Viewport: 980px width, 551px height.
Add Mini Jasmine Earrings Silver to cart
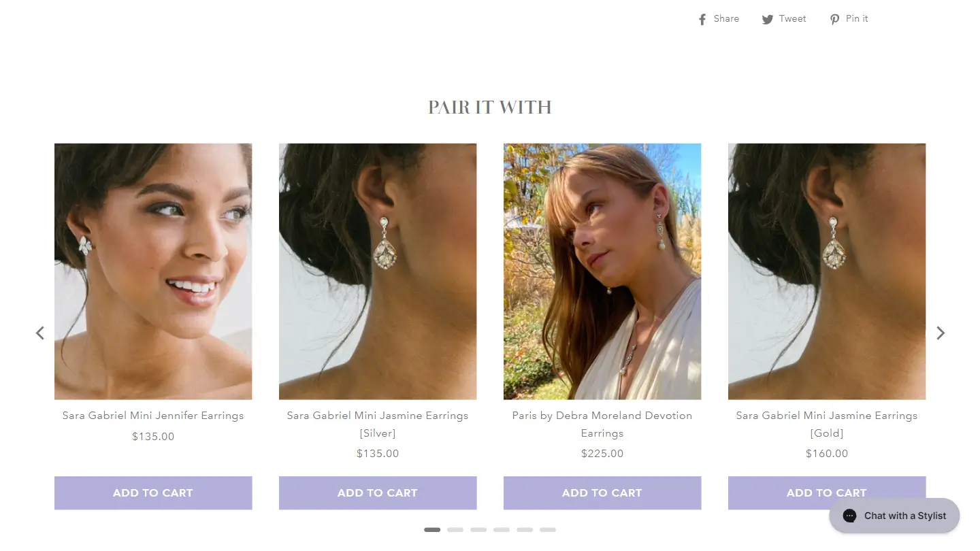click(378, 492)
